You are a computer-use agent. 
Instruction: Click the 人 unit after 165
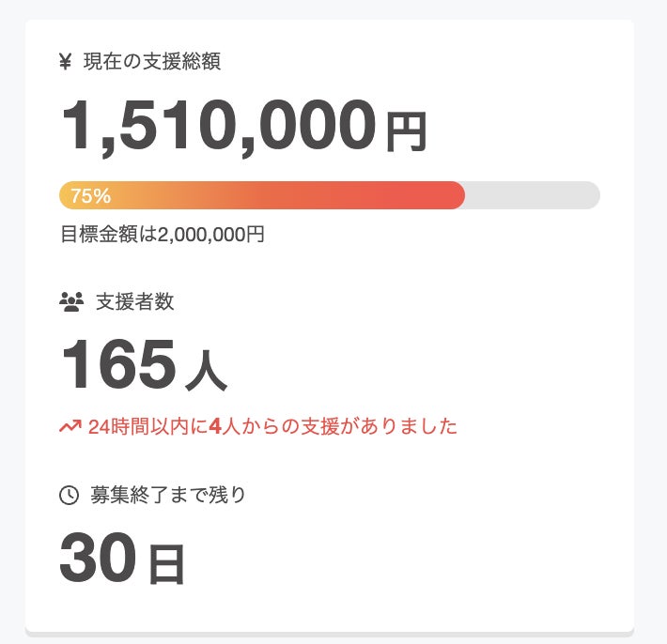206,371
